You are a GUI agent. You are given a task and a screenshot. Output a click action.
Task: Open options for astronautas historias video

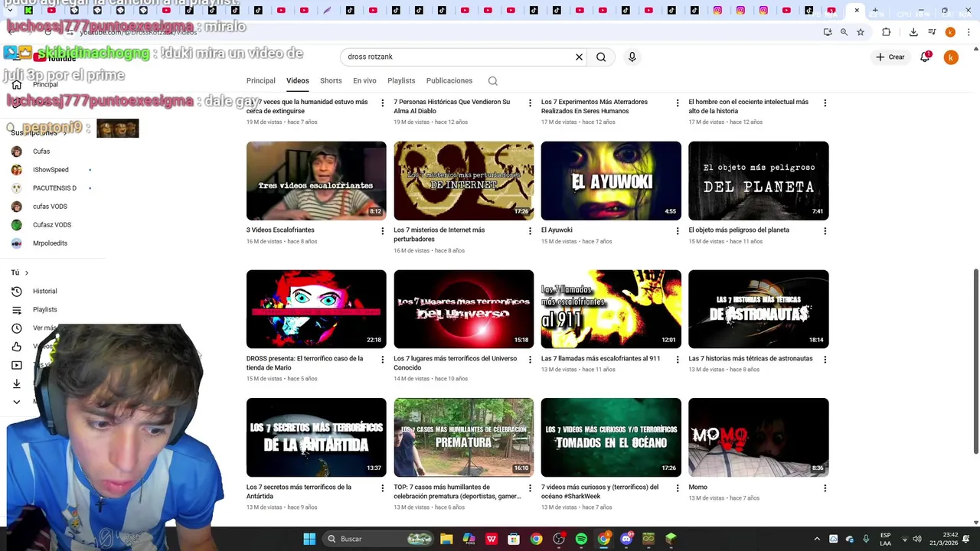[825, 359]
